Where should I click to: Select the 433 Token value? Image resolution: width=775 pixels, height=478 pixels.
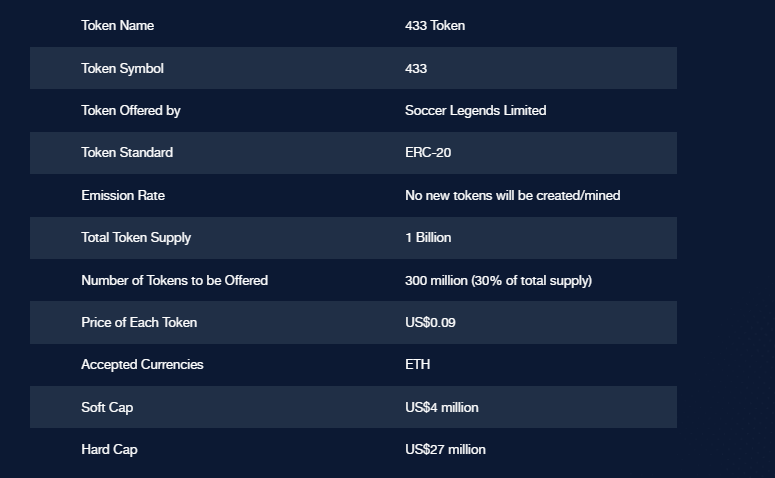[435, 26]
